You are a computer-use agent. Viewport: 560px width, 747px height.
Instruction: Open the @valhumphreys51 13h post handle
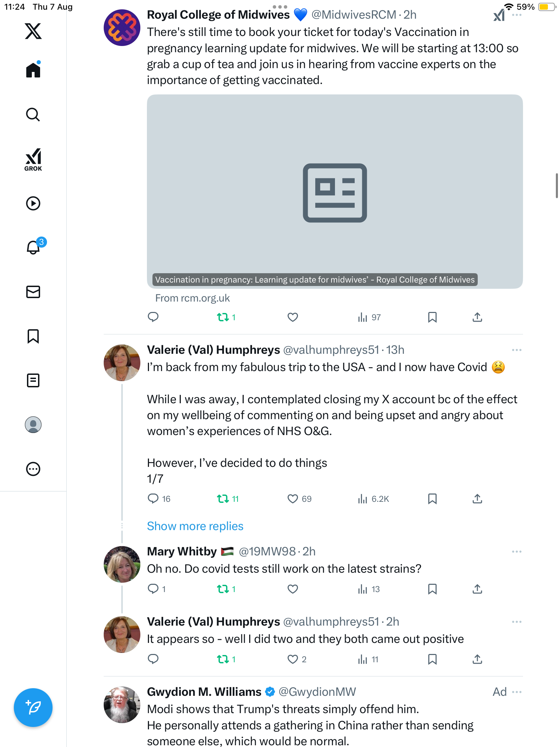pos(331,350)
